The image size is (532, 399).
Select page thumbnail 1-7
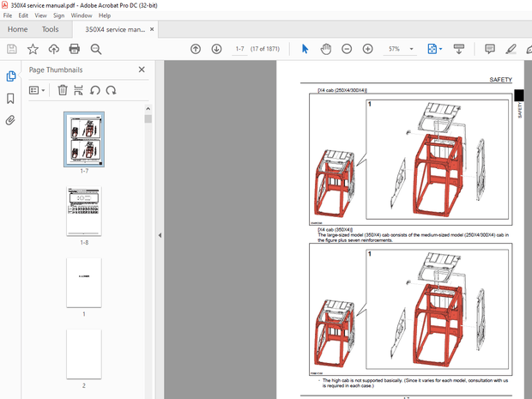(84, 139)
